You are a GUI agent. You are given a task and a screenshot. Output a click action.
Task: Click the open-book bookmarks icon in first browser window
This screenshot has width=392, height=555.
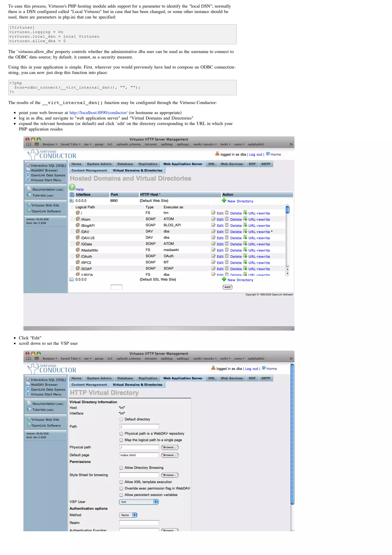click(x=29, y=144)
